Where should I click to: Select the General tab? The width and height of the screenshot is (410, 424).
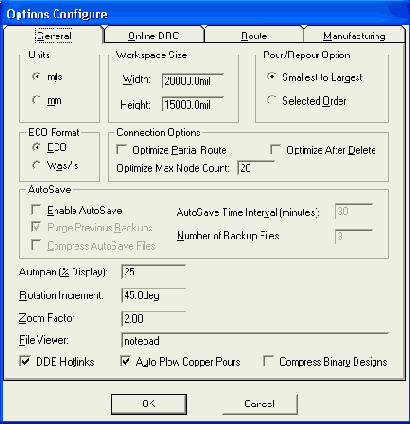(x=53, y=35)
